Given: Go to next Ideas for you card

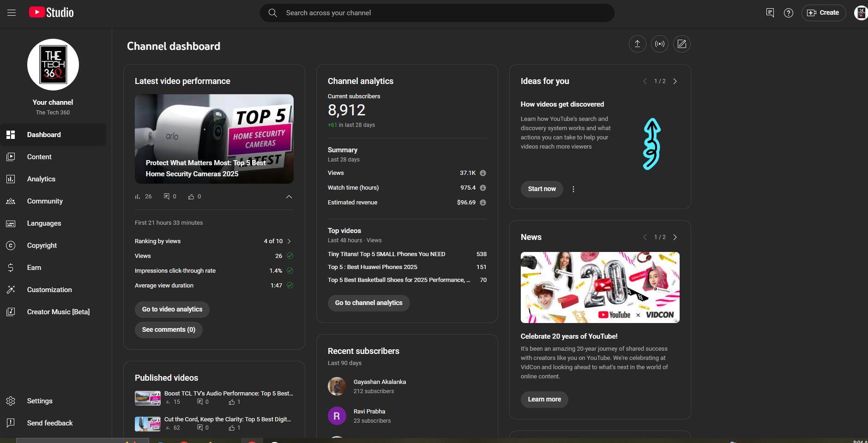Looking at the screenshot, I should click(675, 81).
